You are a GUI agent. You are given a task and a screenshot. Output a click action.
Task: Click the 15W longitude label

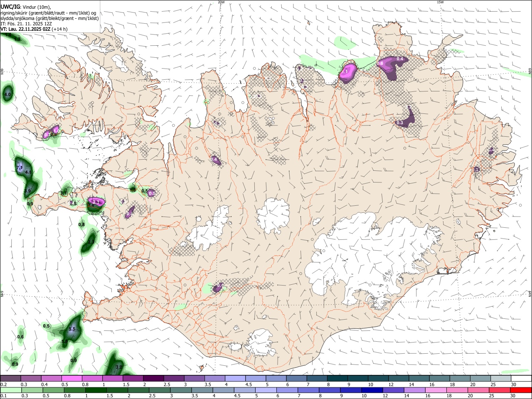coord(440,2)
